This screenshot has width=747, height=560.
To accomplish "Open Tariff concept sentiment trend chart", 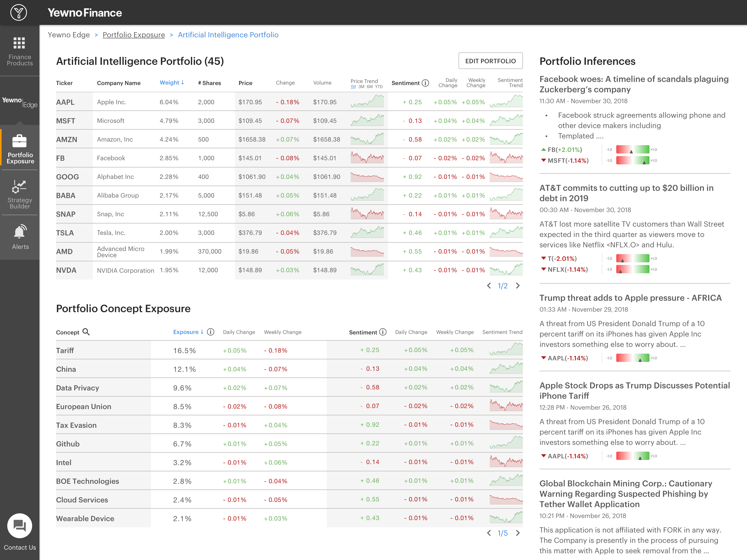I will click(x=506, y=349).
